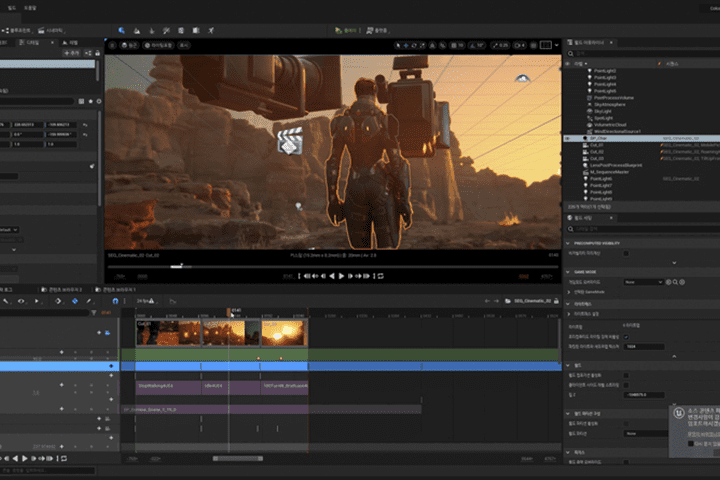Open viewport Show options button
Screen dimensions: 720x480
tap(184, 45)
